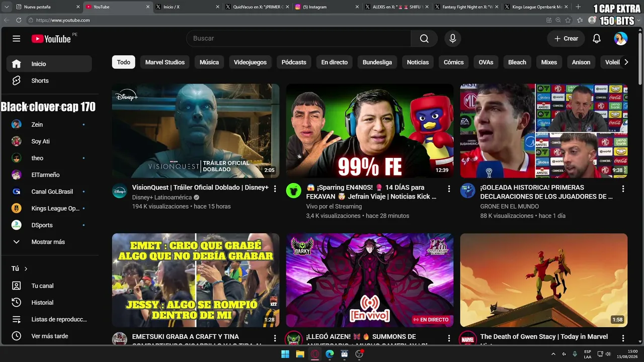Select the En directo filter chip
The width and height of the screenshot is (644, 362).
tap(335, 62)
